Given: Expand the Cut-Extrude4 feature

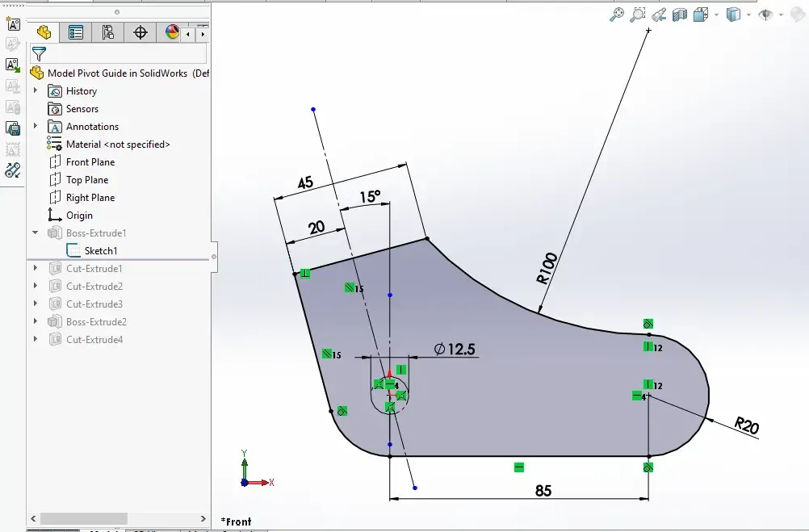Looking at the screenshot, I should (x=36, y=339).
